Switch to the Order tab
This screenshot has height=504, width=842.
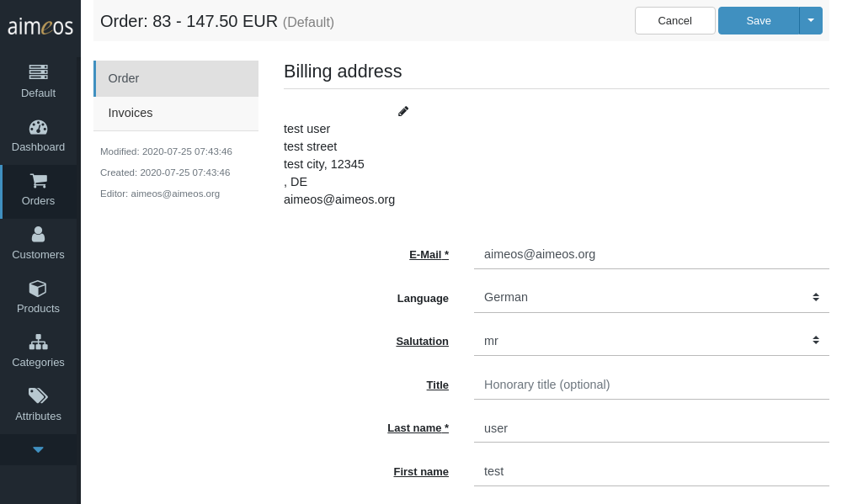pos(176,78)
